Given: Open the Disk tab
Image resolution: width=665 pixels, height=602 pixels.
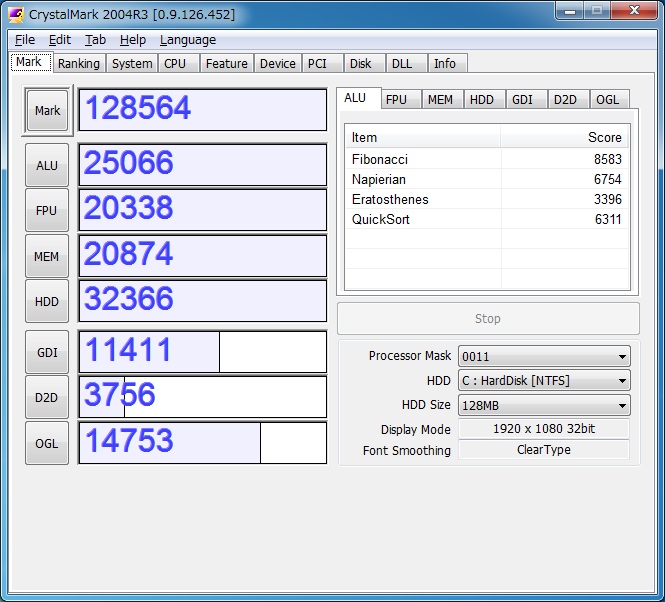Looking at the screenshot, I should click(361, 63).
